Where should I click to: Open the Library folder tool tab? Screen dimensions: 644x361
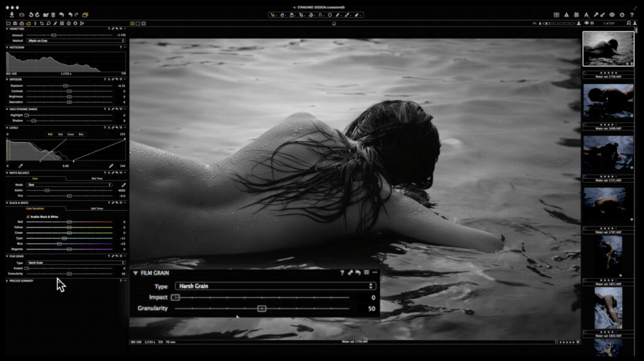8,23
